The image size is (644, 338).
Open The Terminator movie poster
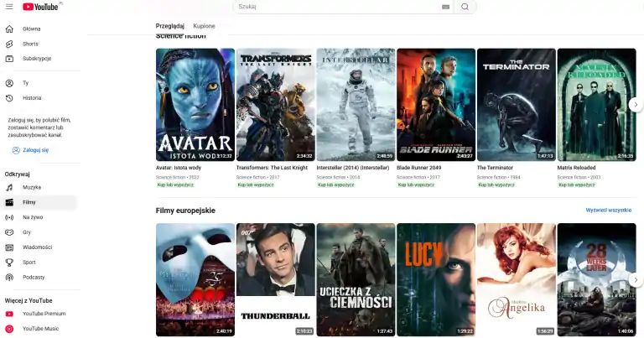[x=517, y=105]
